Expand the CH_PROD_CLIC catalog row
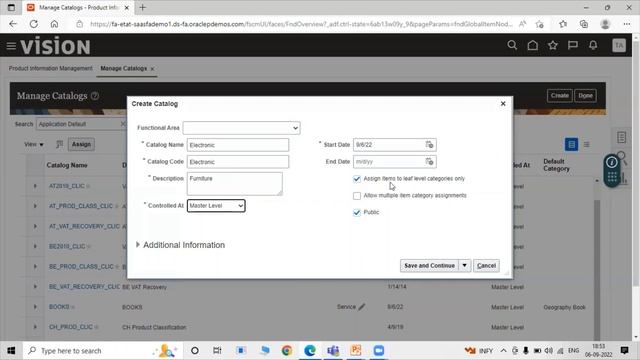The height and width of the screenshot is (360, 640). coord(35,327)
